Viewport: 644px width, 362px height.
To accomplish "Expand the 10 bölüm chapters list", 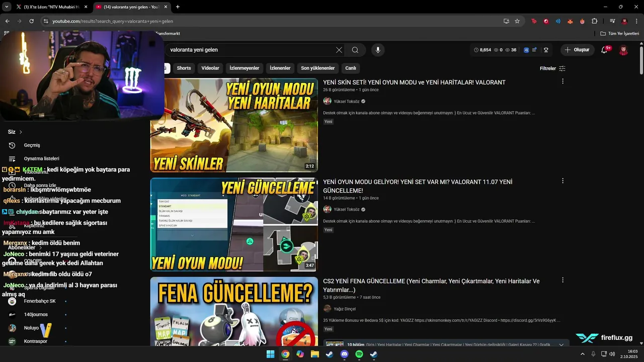I will pos(561,345).
